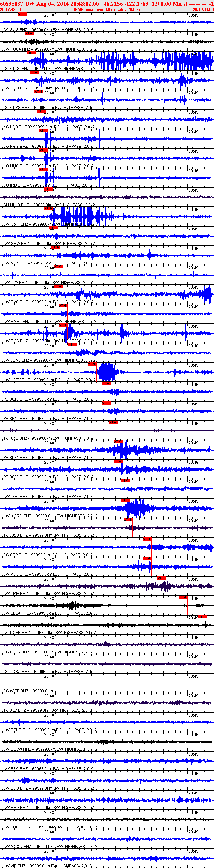Click red arrival marker on NC.KCPB trace
The height and width of the screenshot is (868, 214).
click(x=202, y=617)
